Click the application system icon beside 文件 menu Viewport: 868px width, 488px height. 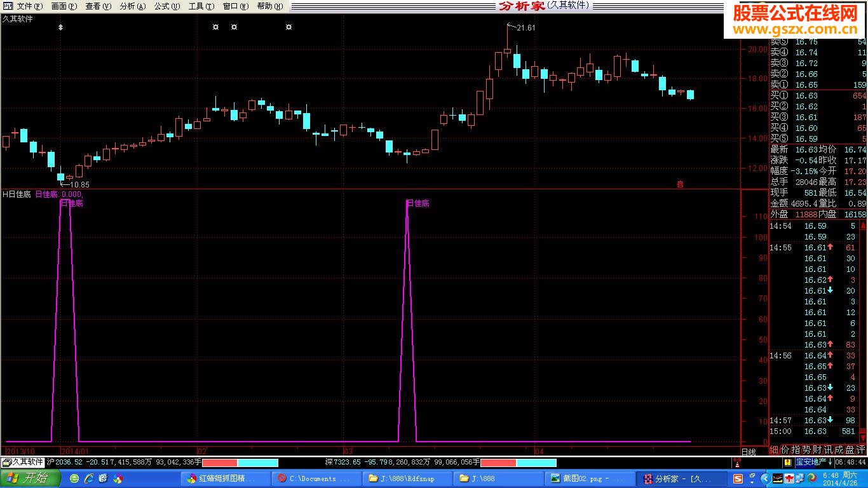pos(8,6)
